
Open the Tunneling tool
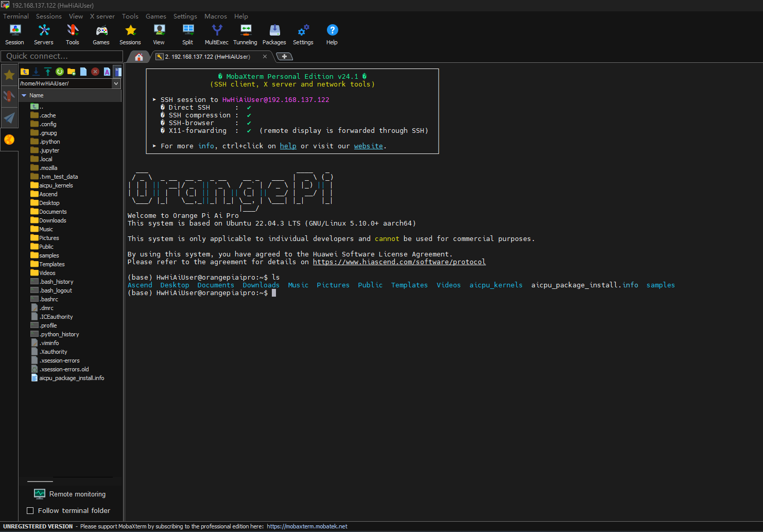pos(246,35)
